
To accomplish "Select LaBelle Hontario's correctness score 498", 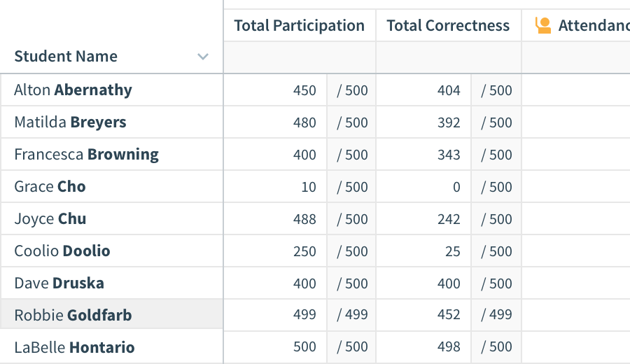I will click(x=449, y=346).
